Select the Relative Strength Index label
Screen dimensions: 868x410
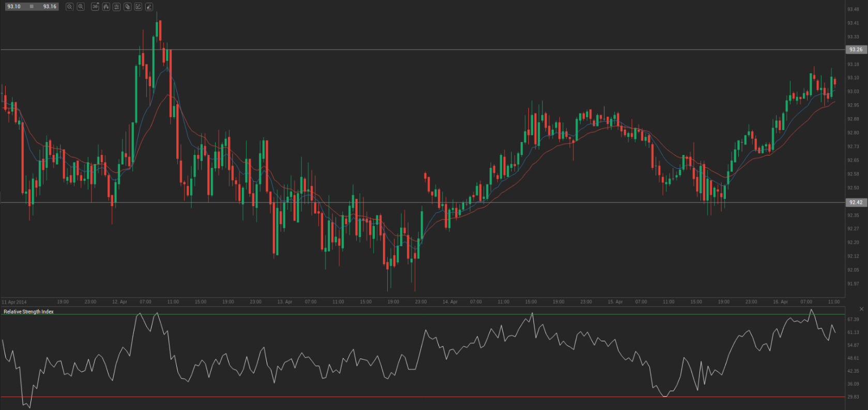click(28, 311)
